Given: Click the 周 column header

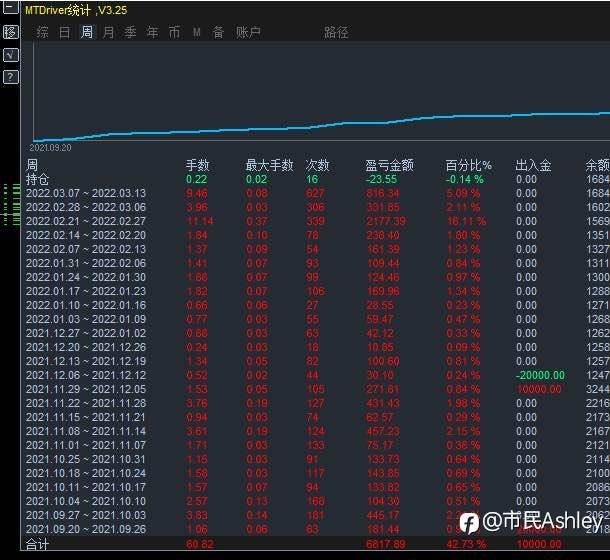Looking at the screenshot, I should coord(32,165).
